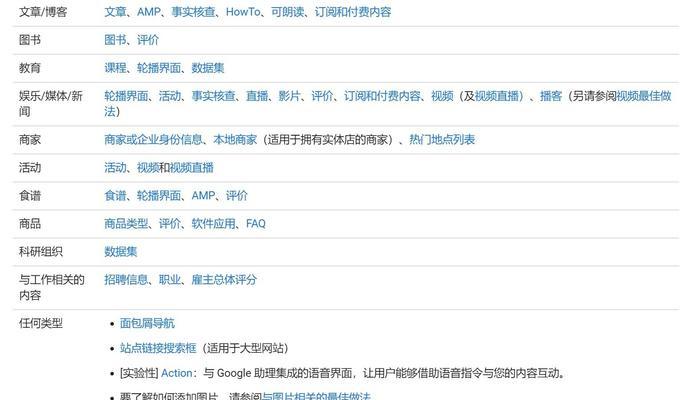Open 视频直播 link in 活动 row

[x=192, y=168]
